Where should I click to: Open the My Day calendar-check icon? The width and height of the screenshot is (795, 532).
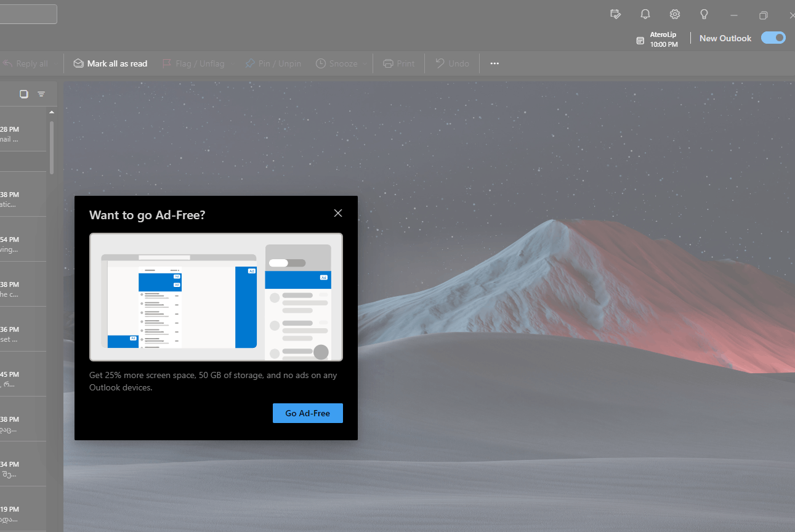(x=615, y=14)
